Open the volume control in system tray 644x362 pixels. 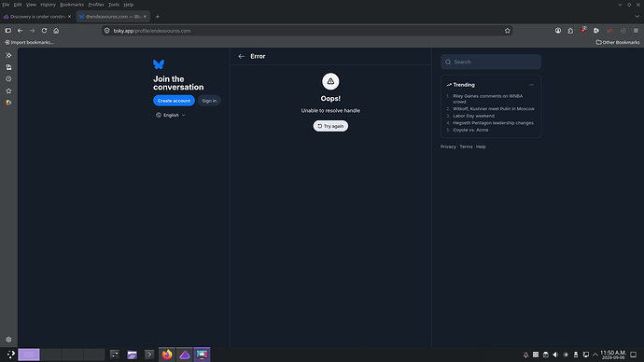[x=555, y=355]
